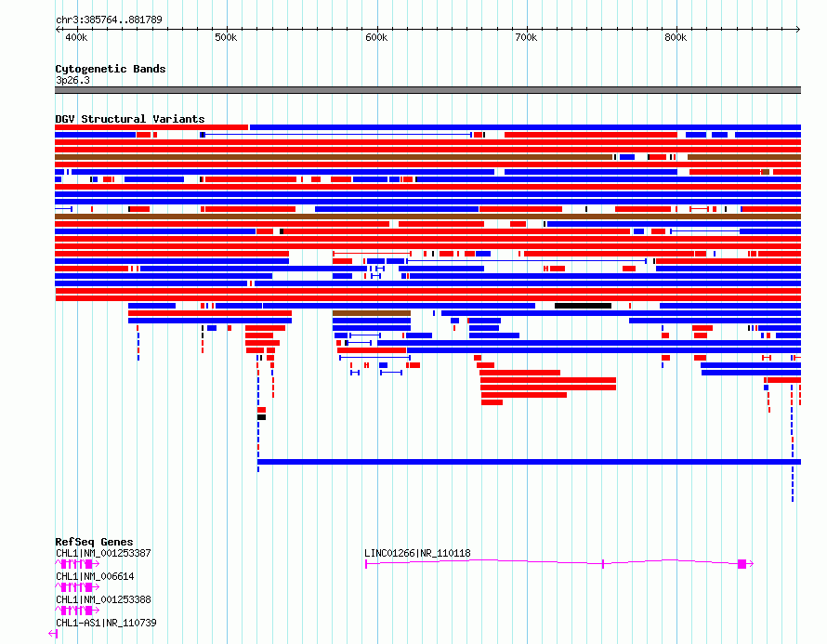Viewport: 827px width, 644px height.
Task: Click the chr3:385764..881789 coordinate label
Action: 109,20
